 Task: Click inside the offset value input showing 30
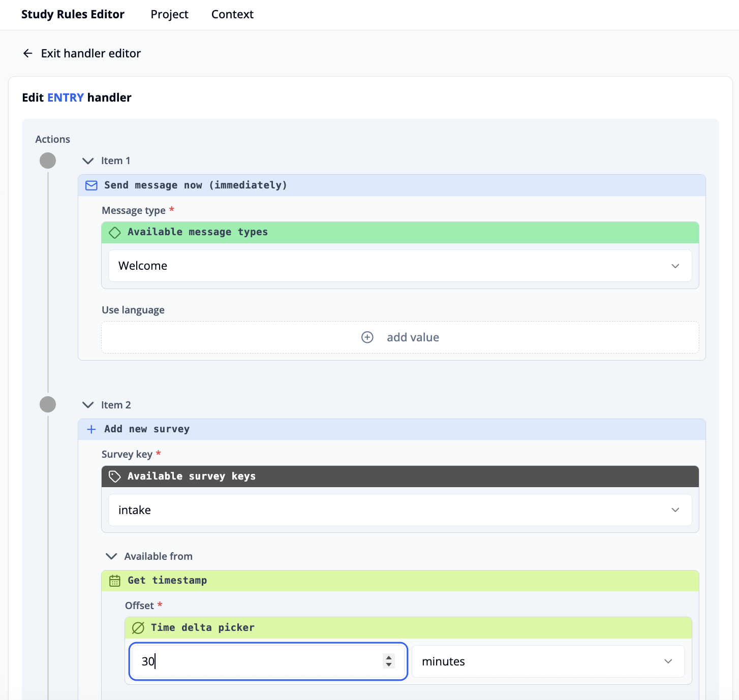click(229, 661)
